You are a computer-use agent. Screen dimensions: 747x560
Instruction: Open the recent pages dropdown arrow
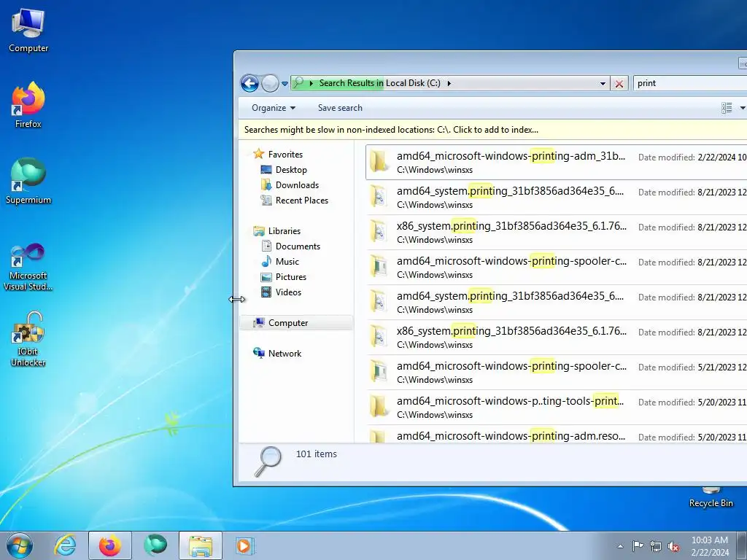pos(285,84)
